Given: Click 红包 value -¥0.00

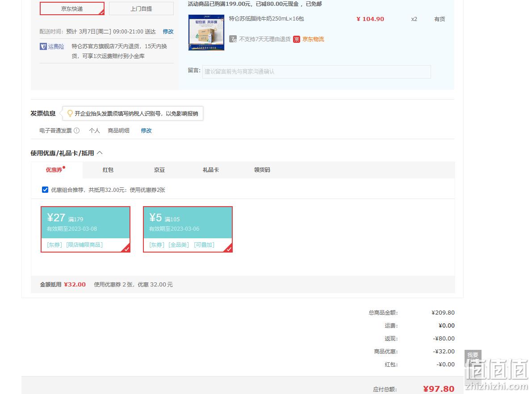Looking at the screenshot, I should click(445, 364).
